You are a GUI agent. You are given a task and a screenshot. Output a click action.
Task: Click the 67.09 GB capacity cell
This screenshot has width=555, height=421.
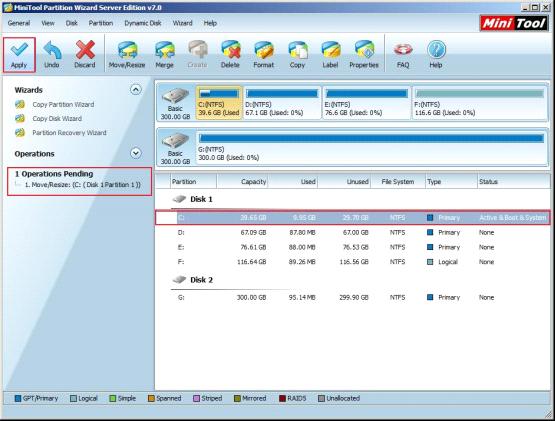click(x=253, y=233)
